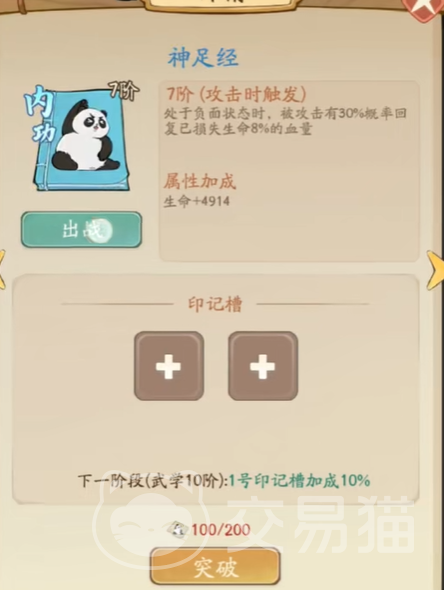
Task: Click the 属性加成 attribute bonus heading
Action: [x=200, y=181]
